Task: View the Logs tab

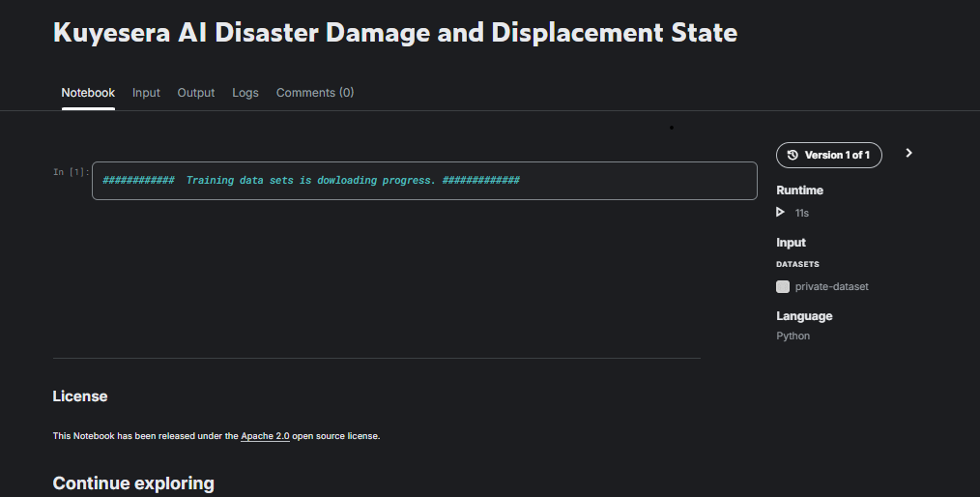Action: click(245, 93)
